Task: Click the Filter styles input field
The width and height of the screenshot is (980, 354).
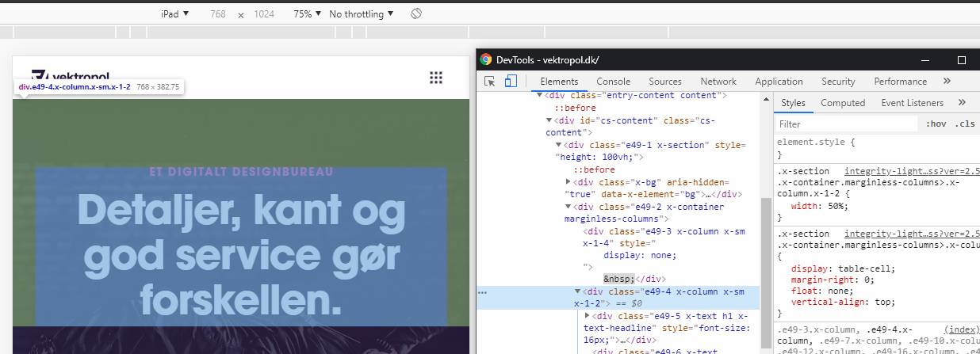Action: click(844, 124)
